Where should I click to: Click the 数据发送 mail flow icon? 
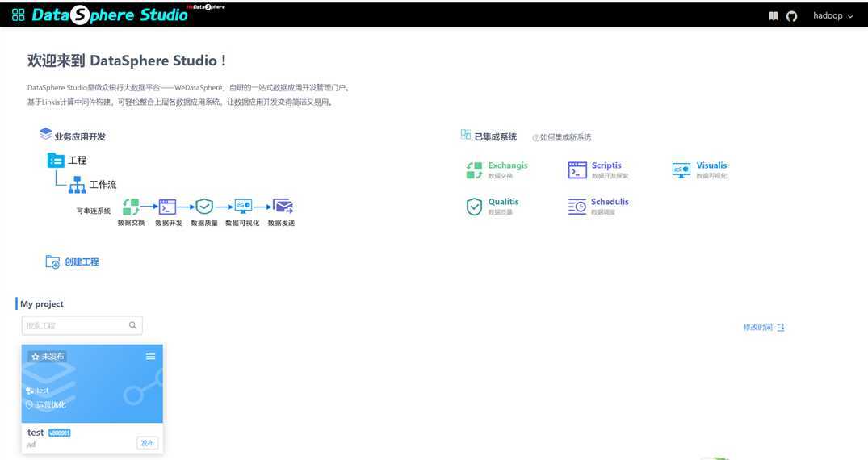[283, 207]
